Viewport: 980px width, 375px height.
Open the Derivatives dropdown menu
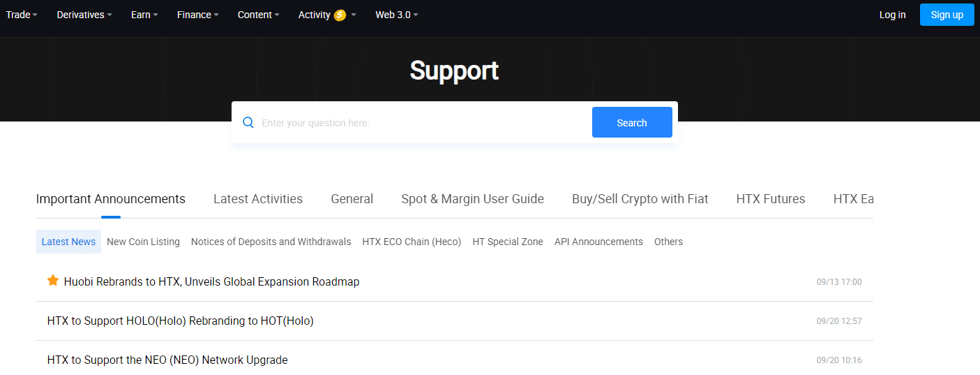coord(84,15)
